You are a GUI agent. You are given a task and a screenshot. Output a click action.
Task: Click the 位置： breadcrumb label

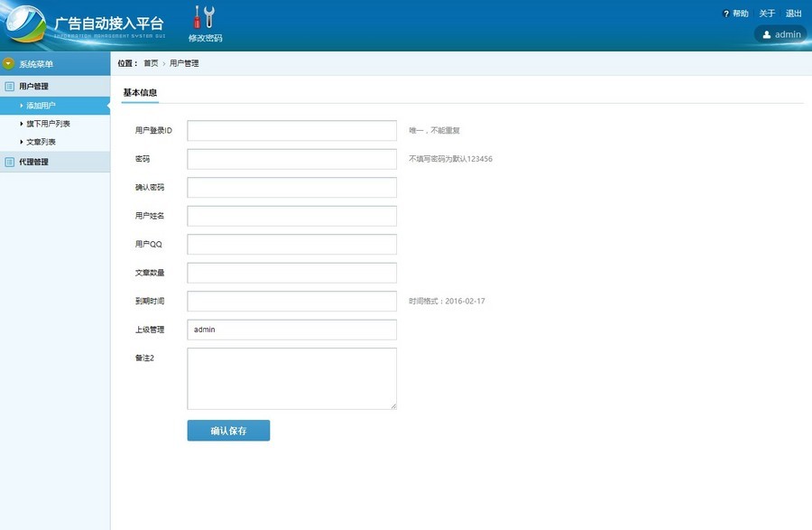tap(127, 63)
